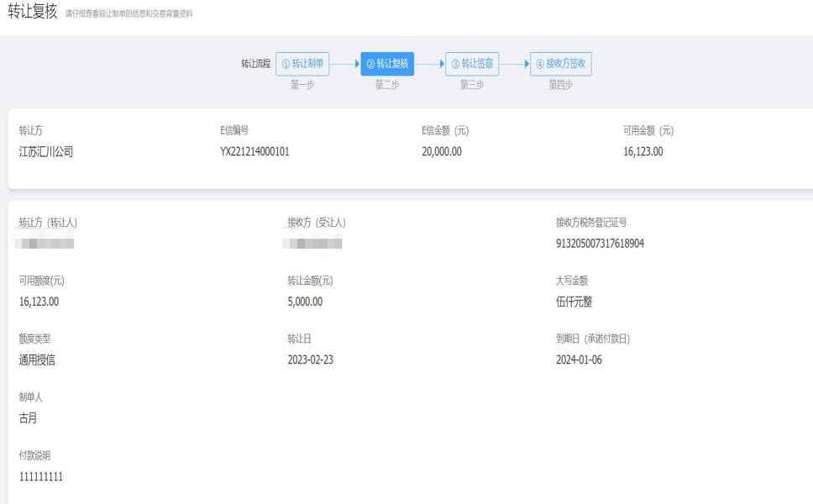This screenshot has height=504, width=813.
Task: Select the highlighted 转让复核 step
Action: coord(387,64)
